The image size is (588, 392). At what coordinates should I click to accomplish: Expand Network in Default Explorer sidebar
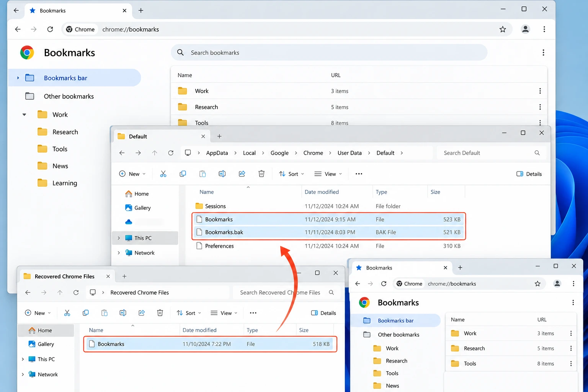(119, 253)
